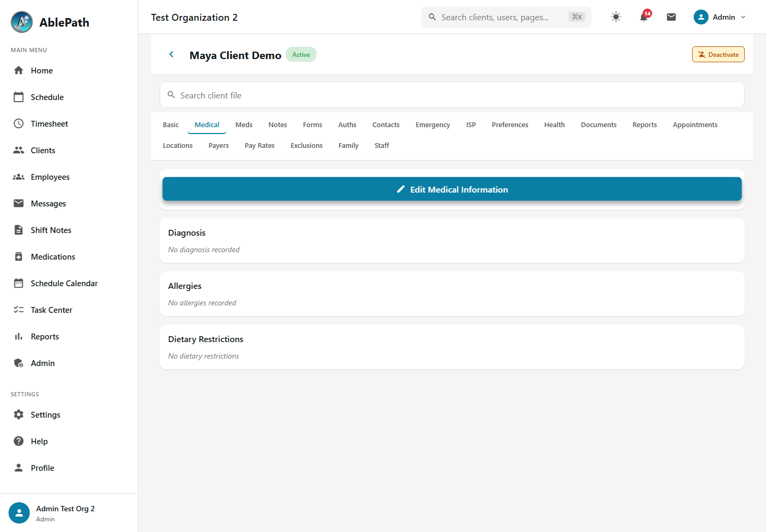Open the Forms tab

(313, 124)
